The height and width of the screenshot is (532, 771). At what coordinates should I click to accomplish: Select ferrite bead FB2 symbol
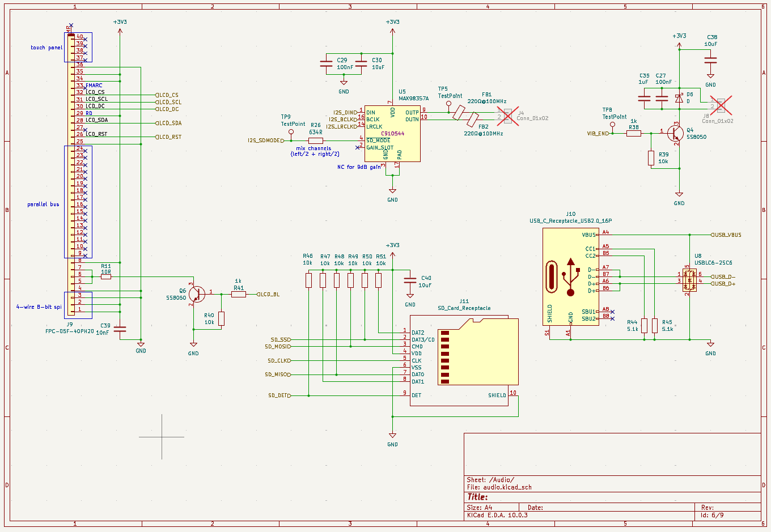[472, 120]
